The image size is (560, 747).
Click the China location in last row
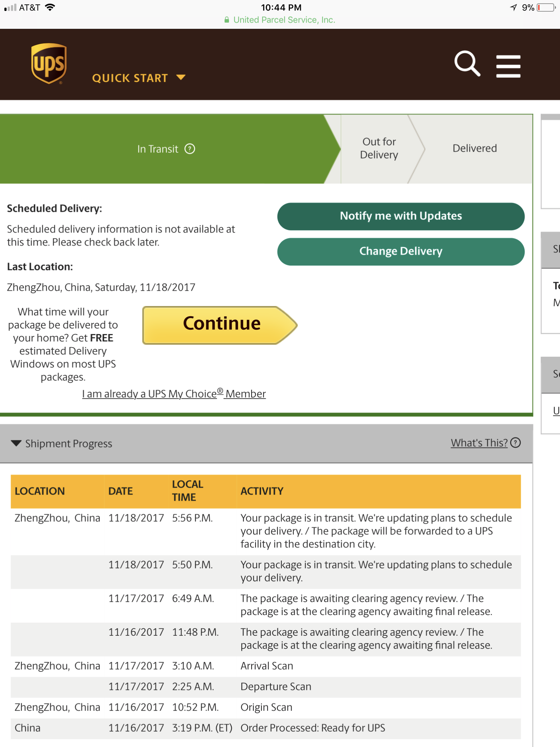(28, 728)
